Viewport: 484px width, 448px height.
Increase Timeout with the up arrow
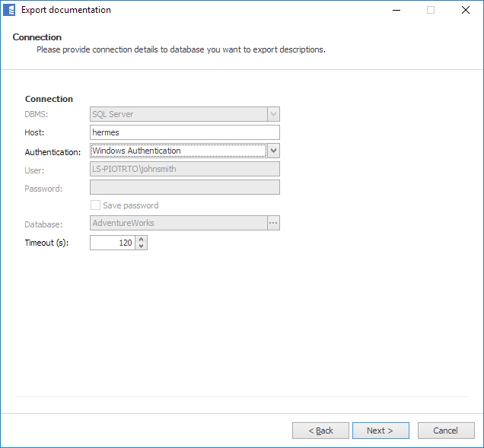[142, 240]
